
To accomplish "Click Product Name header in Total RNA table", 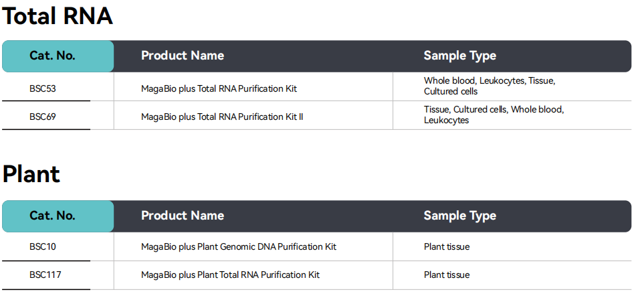I will coord(182,56).
